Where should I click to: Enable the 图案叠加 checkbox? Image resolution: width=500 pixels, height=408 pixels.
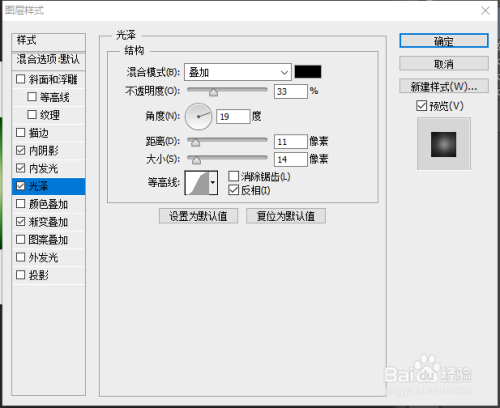21,239
